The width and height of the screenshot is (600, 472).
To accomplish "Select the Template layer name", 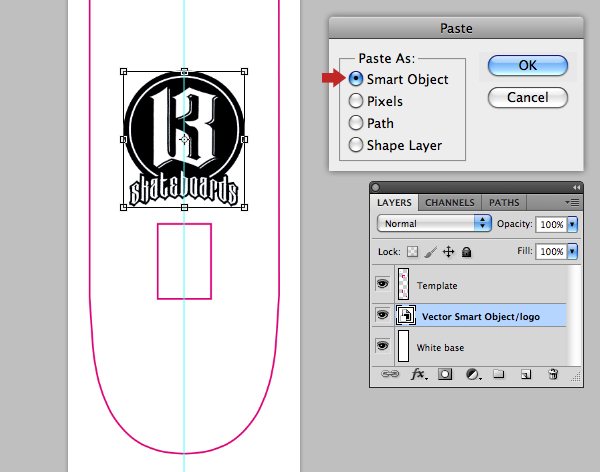I will click(x=437, y=286).
